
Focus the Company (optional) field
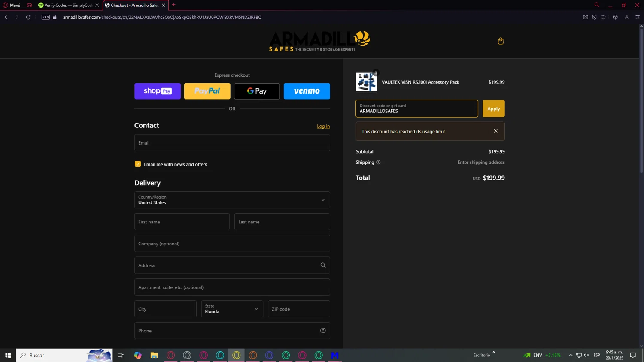[x=232, y=244]
